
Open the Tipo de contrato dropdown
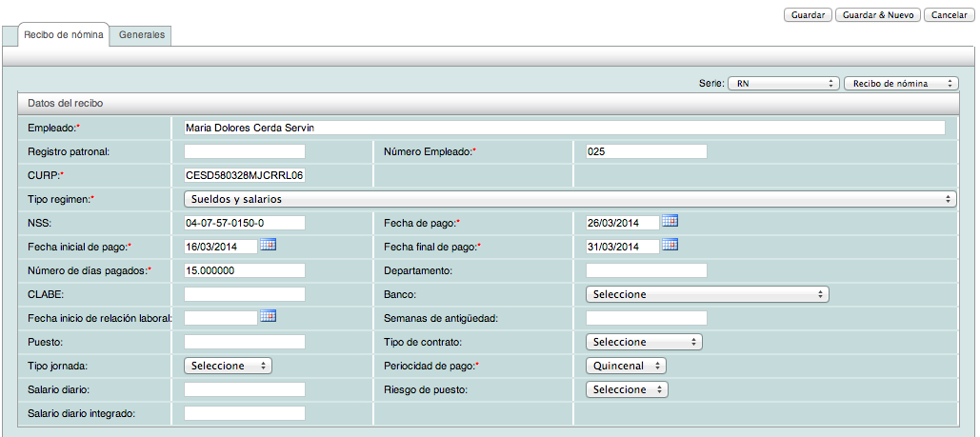click(644, 342)
